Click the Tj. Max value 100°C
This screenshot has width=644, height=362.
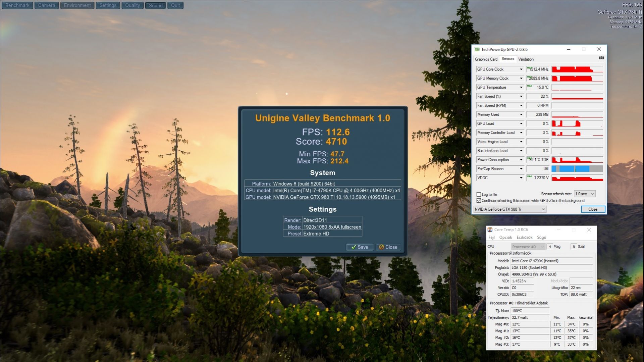(x=530, y=311)
